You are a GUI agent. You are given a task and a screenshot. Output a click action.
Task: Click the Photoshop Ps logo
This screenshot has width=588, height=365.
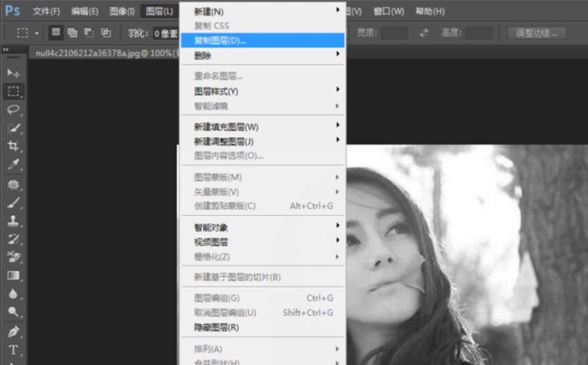(x=12, y=11)
